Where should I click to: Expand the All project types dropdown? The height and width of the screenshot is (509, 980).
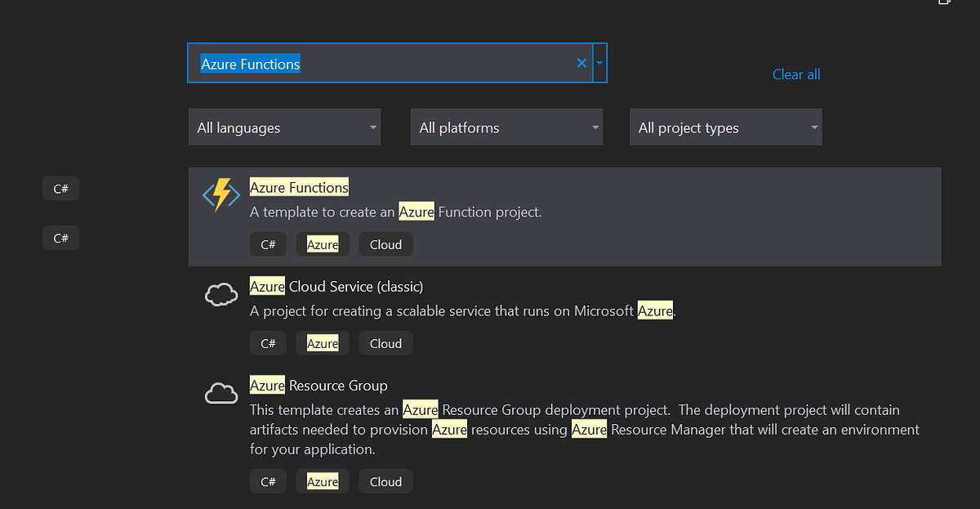pos(725,127)
